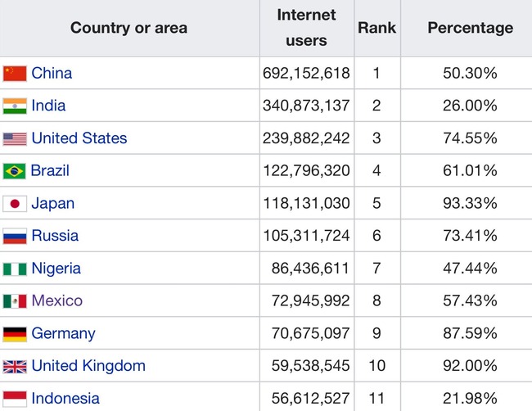Click the China flag icon
The height and width of the screenshot is (411, 532).
coord(15,74)
